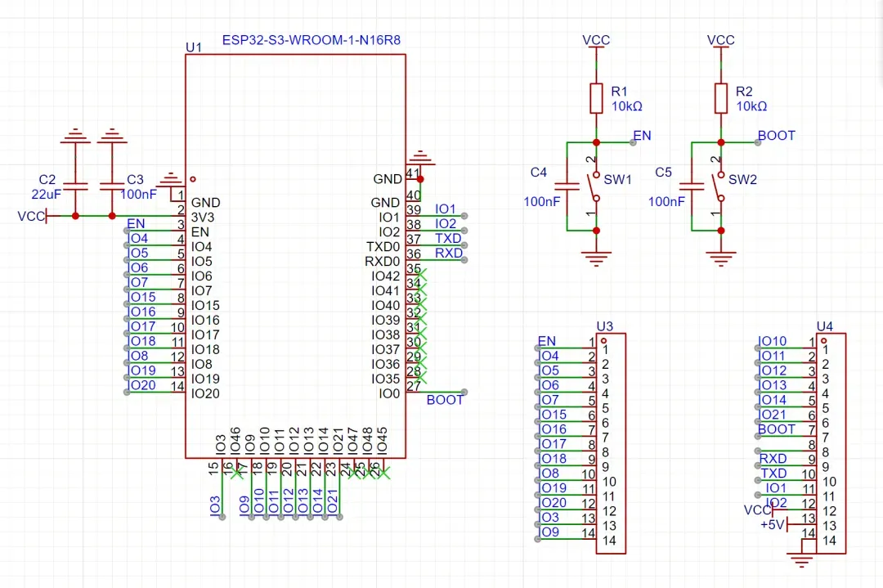Select the SW2 switch symbol

pos(718,186)
